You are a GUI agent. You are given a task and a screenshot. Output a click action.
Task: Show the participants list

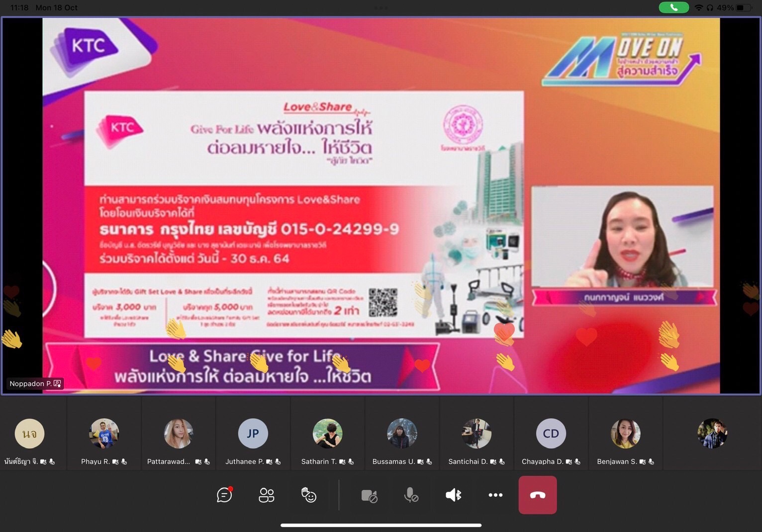pyautogui.click(x=266, y=495)
